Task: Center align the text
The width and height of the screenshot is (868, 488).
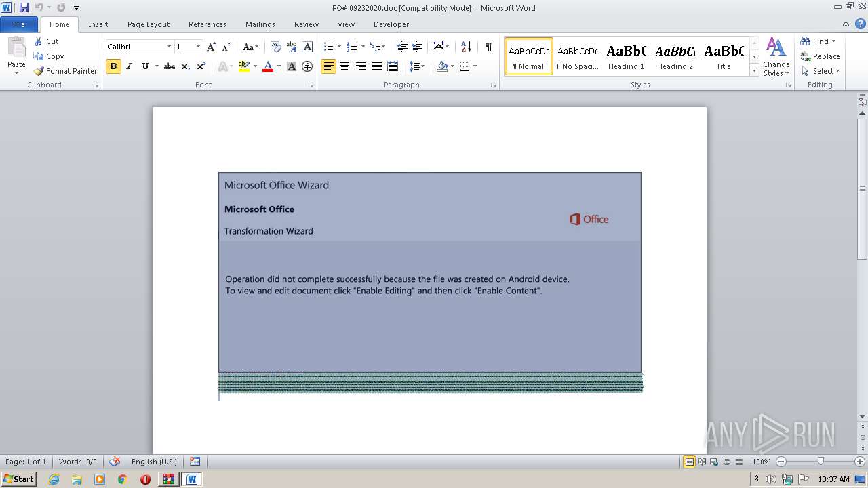Action: [344, 66]
